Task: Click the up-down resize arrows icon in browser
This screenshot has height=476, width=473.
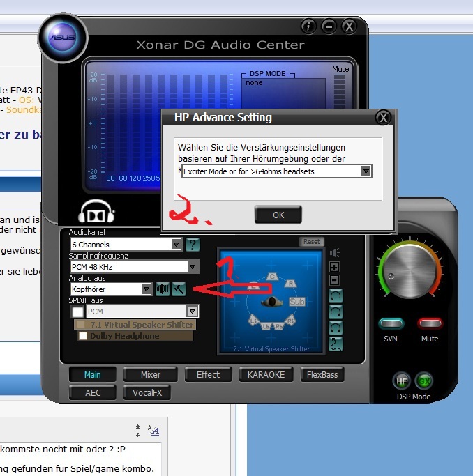Action: tap(137, 431)
